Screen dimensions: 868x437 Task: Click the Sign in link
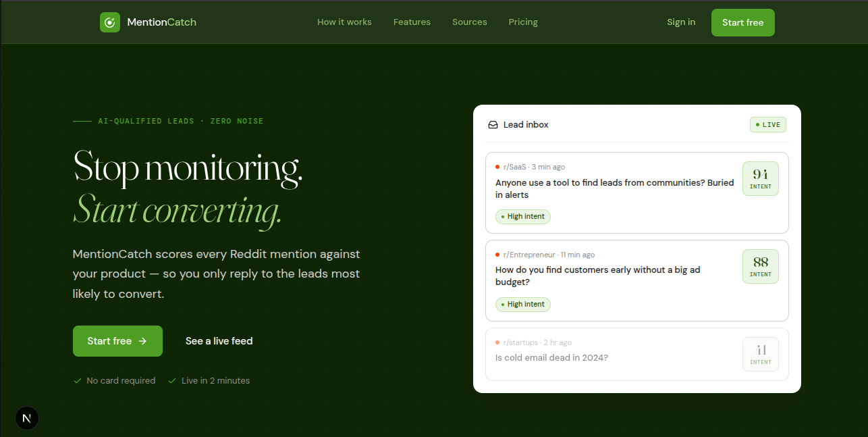click(681, 22)
